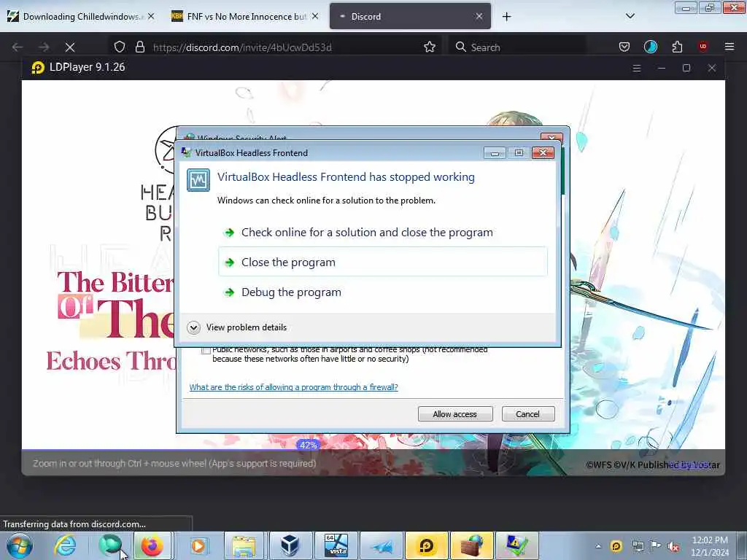Open the Windows Start button
This screenshot has width=747, height=560.
click(19, 545)
